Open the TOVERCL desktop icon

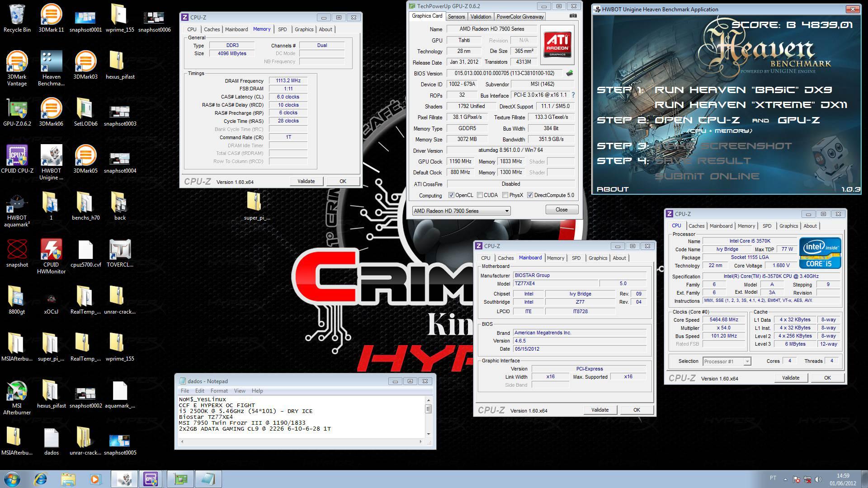tap(120, 253)
